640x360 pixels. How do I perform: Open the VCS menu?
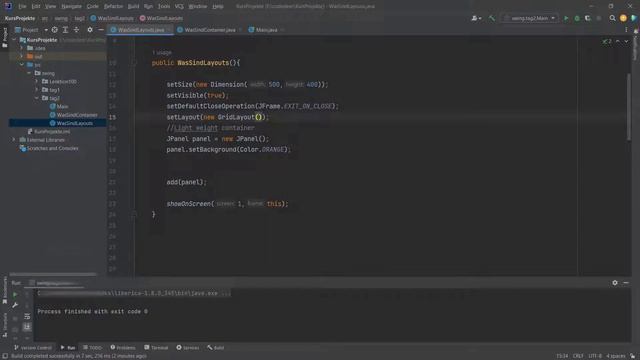179,6
